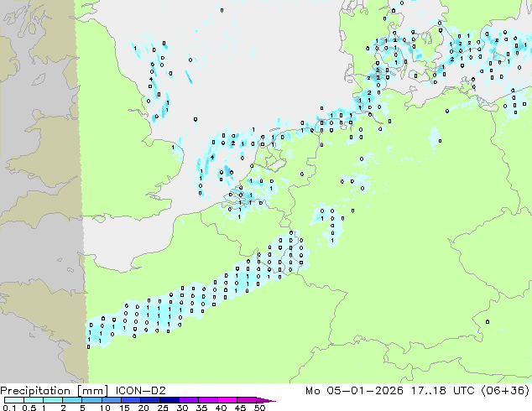Image resolution: width=532 pixels, height=411 pixels.
Task: Pick the 10–15 mm legend color swatch
Action: [111, 400]
